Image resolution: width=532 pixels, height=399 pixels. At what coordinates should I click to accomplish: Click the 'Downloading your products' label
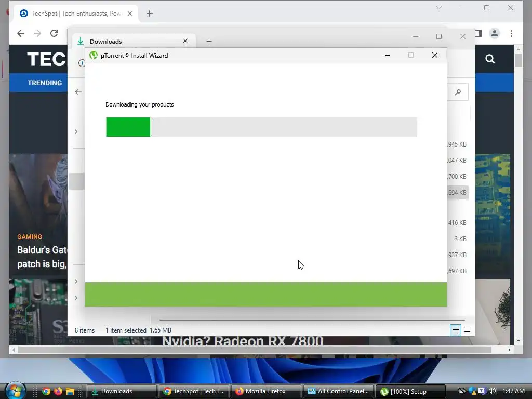coord(139,104)
